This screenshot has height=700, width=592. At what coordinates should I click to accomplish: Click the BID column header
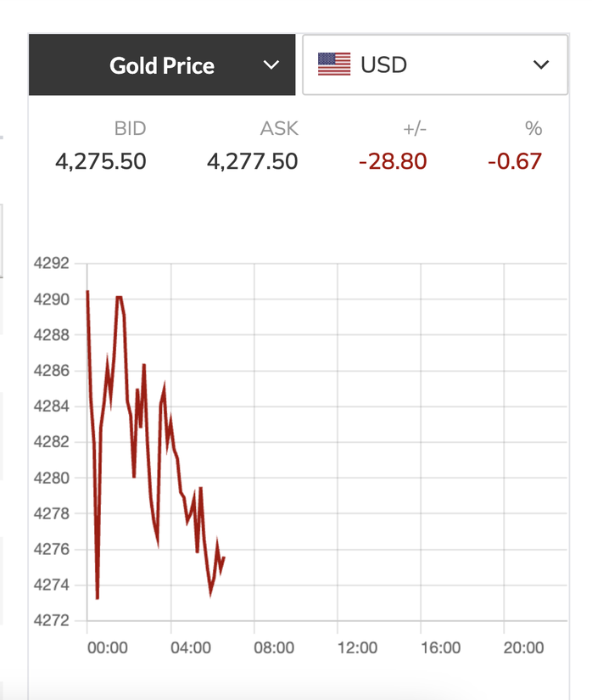click(x=128, y=128)
